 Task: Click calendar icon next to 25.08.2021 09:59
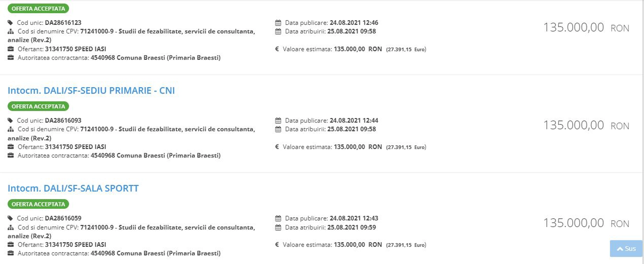278,227
